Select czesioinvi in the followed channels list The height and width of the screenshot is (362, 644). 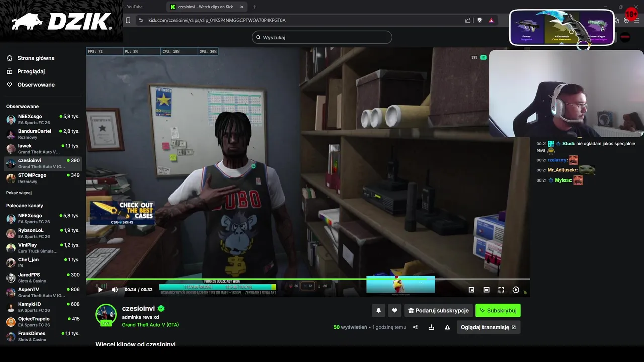[43, 163]
